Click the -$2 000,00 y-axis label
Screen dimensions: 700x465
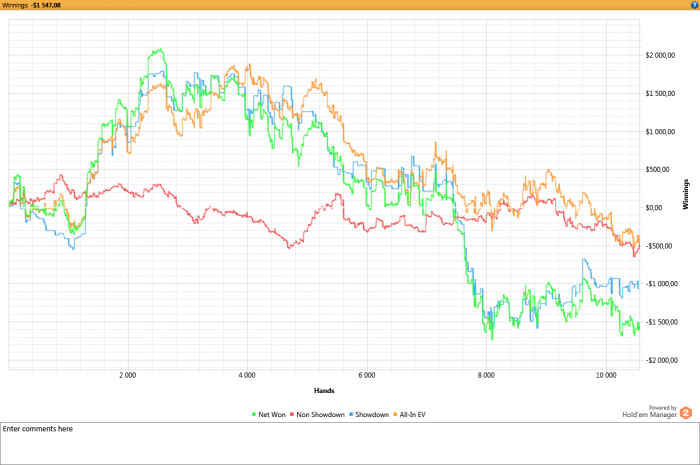click(658, 360)
